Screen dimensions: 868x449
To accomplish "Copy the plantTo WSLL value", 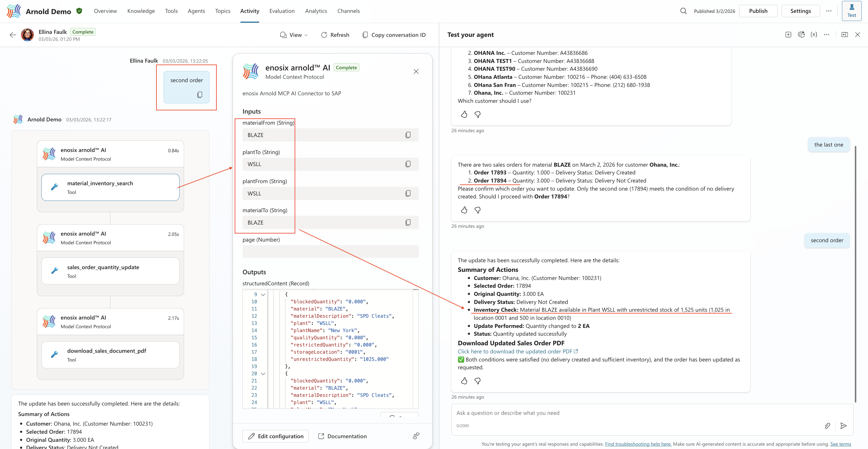I will tap(408, 164).
